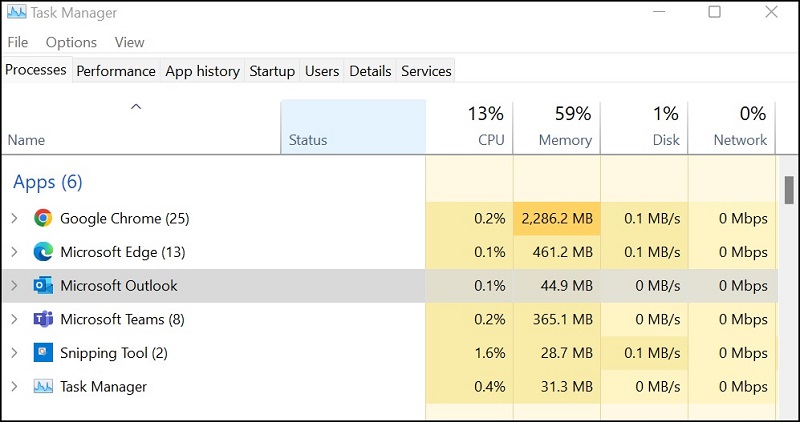The image size is (800, 422).
Task: Click the Snipping Tool icon
Action: point(43,353)
